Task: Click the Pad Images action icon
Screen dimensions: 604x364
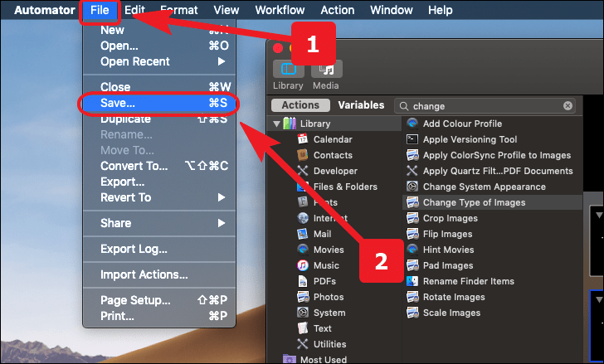Action: (x=412, y=265)
